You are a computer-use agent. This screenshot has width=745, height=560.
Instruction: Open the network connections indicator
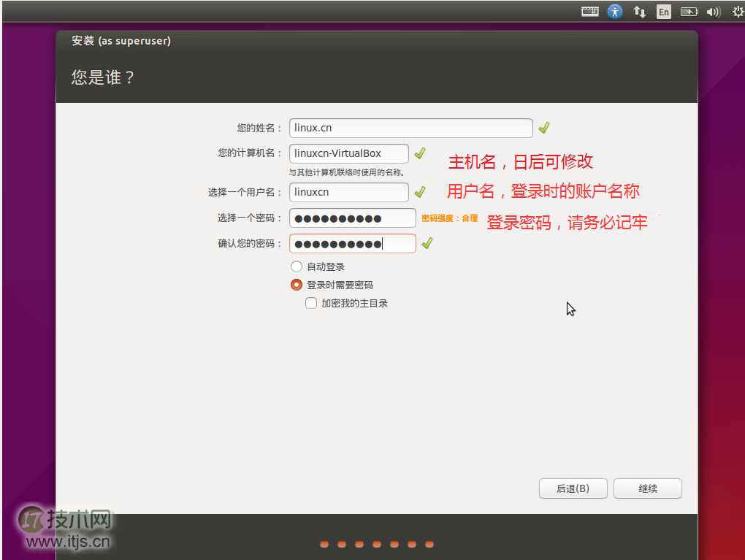[x=640, y=12]
